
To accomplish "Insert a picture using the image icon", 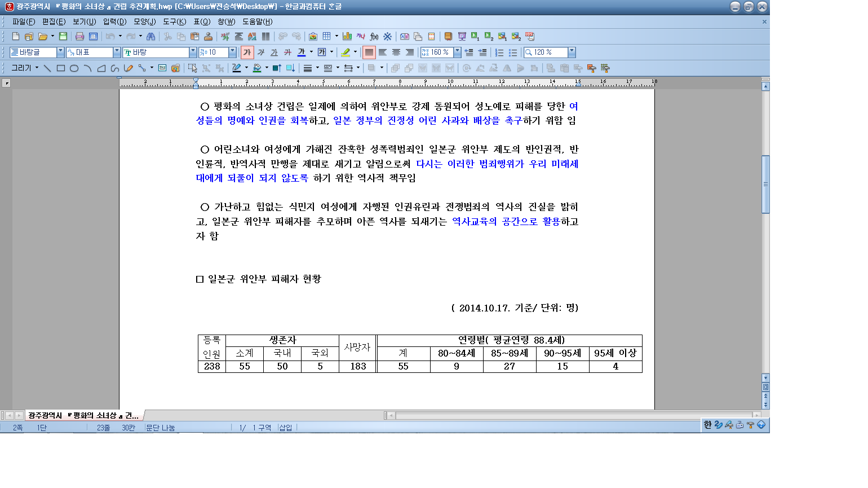I will [x=313, y=37].
